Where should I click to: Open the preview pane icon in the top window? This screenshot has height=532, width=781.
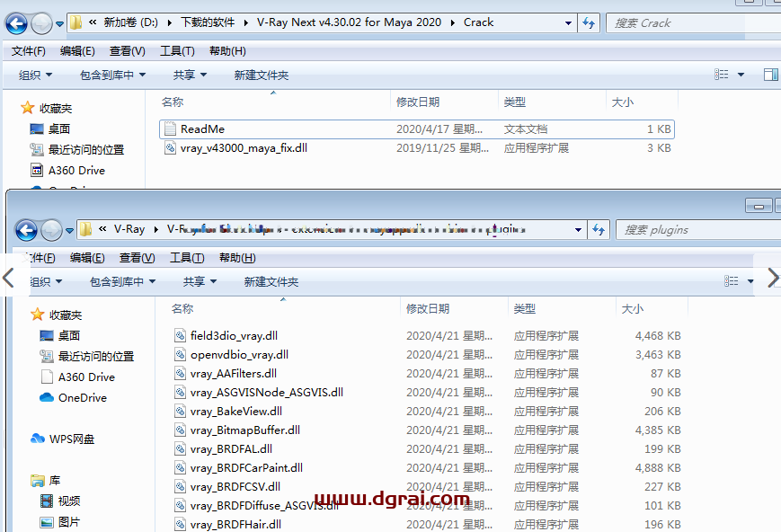(770, 75)
